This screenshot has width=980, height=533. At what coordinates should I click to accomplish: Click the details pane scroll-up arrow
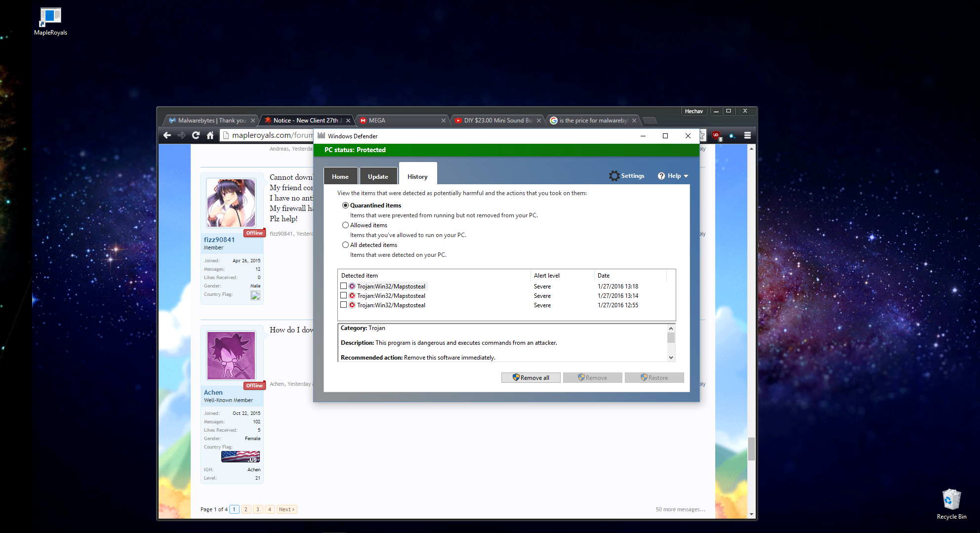click(x=671, y=328)
